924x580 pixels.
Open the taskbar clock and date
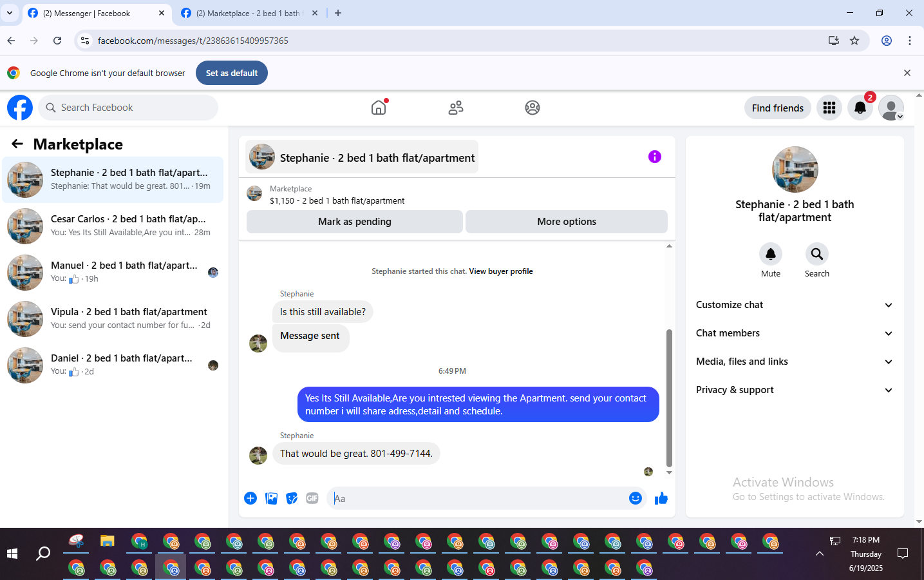tap(866, 554)
